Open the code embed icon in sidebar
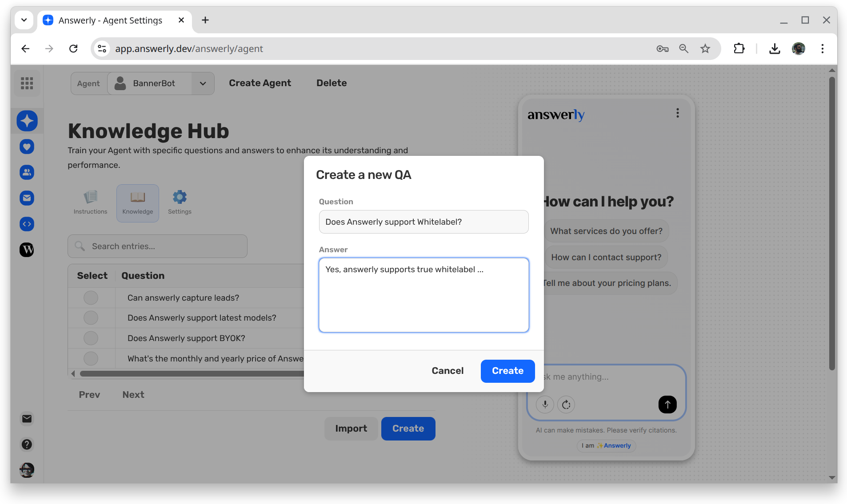This screenshot has width=847, height=504. pyautogui.click(x=27, y=224)
